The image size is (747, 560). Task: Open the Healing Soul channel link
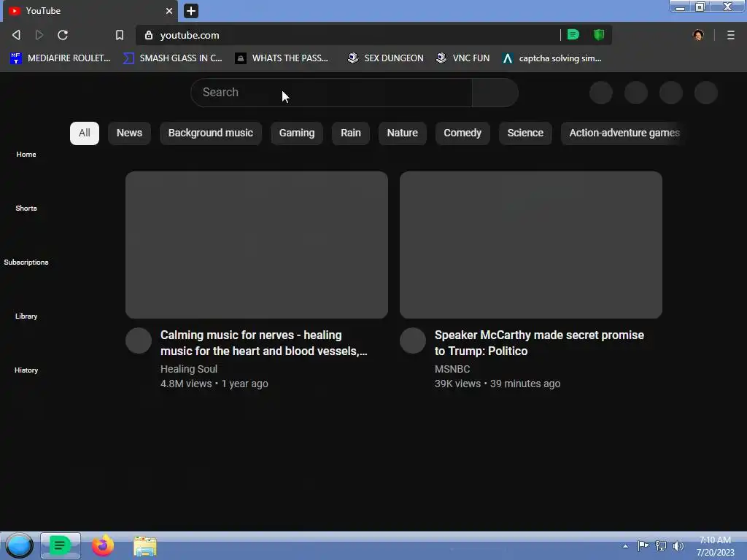[x=189, y=369]
